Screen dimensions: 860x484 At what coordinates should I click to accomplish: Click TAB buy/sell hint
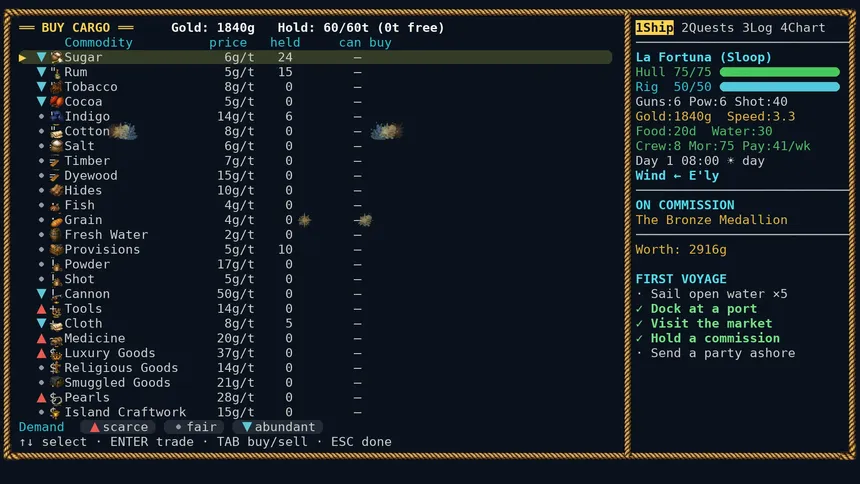pos(262,442)
